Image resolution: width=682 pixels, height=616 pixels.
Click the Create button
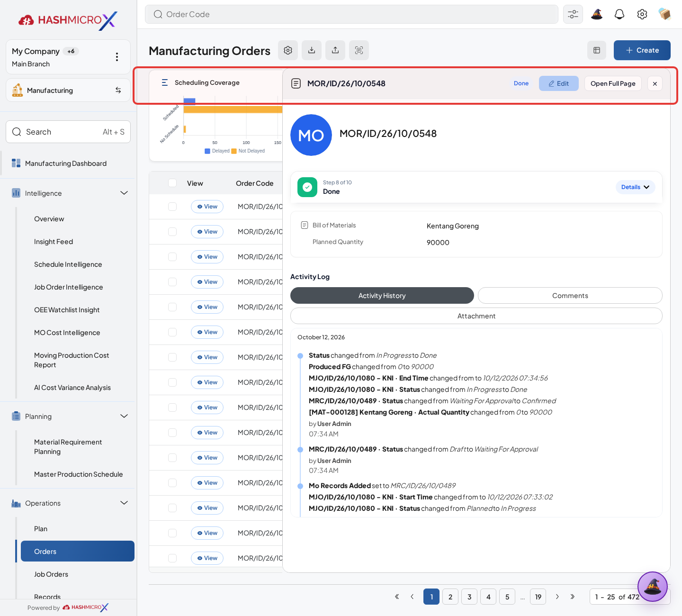642,50
